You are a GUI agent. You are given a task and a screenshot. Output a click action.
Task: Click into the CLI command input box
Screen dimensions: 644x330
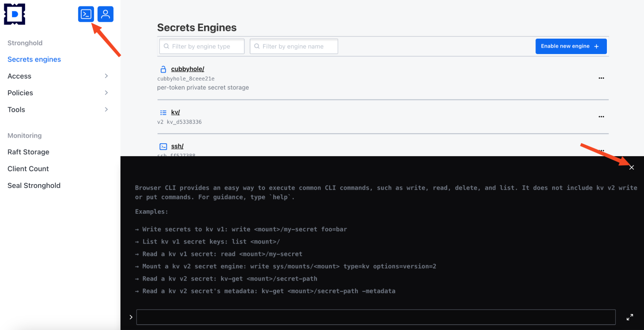(376, 317)
